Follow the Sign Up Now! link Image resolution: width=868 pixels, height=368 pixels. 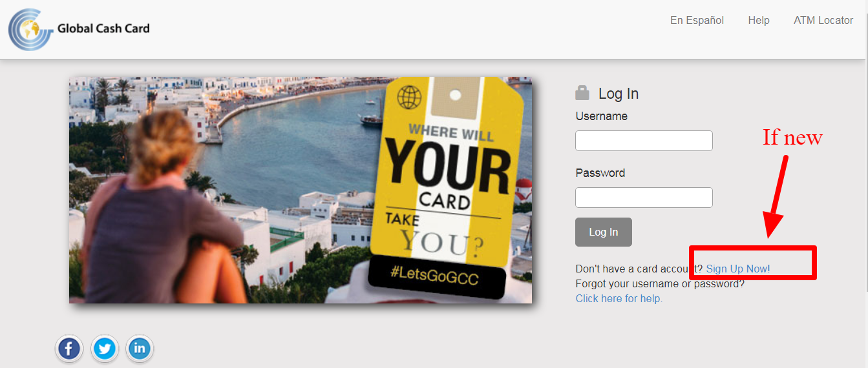coord(738,269)
